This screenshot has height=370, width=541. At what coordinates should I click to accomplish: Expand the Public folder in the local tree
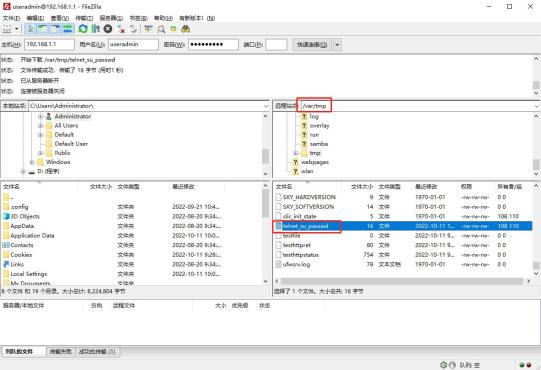point(40,153)
